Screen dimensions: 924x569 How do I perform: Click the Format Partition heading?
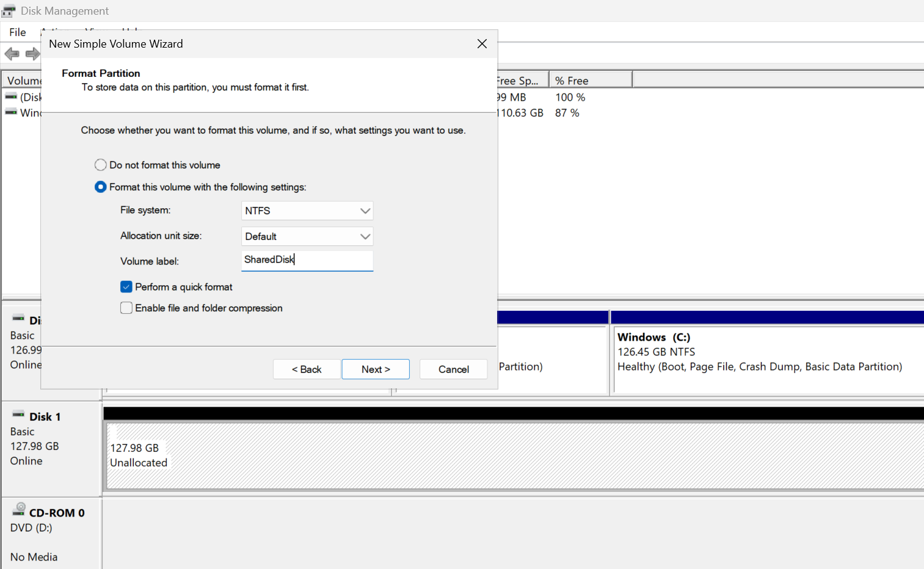click(101, 73)
